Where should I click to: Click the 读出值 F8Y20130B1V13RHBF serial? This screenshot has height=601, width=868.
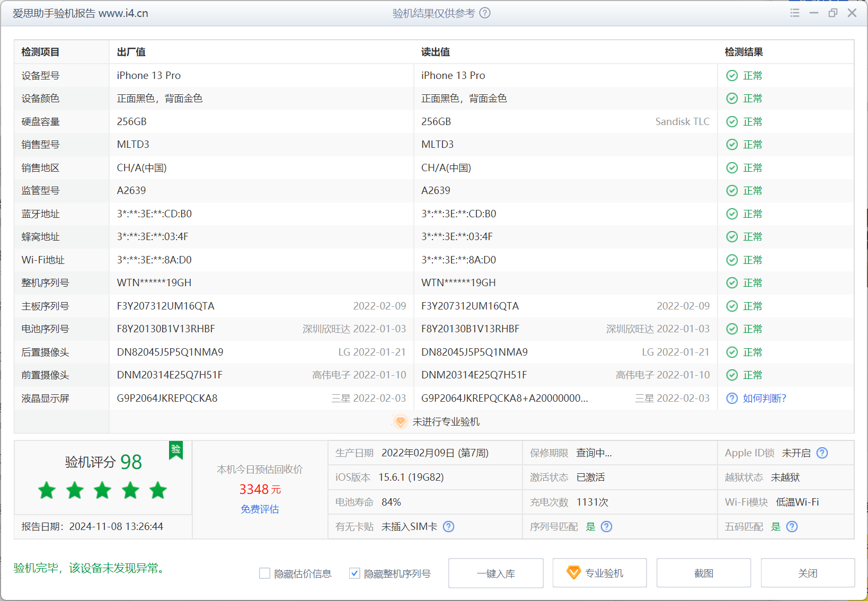471,329
